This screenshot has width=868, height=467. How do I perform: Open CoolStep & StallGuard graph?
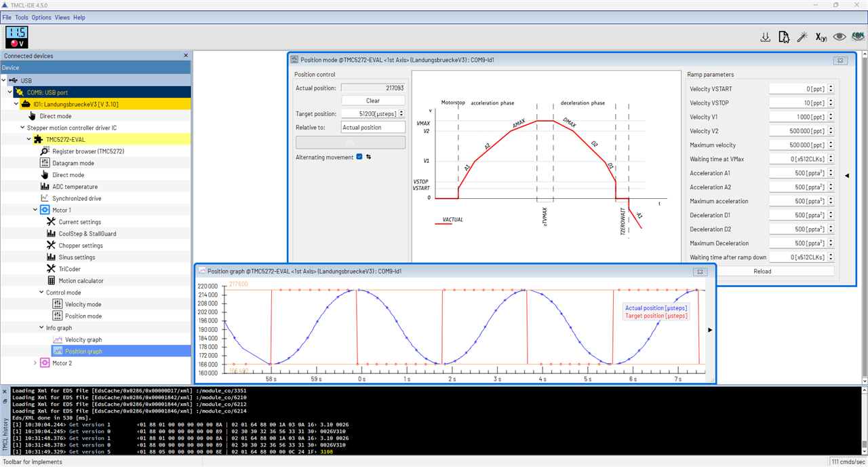[x=87, y=233]
